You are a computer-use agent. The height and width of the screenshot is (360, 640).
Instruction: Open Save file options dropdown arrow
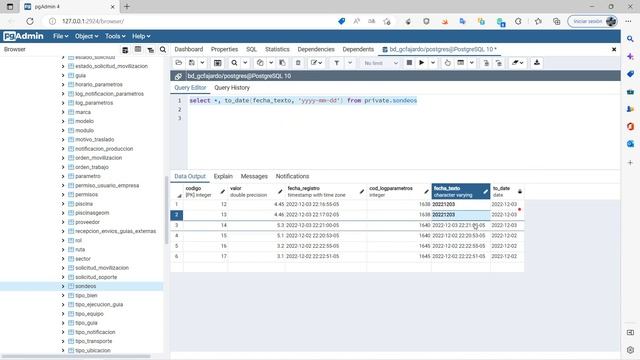click(x=202, y=63)
